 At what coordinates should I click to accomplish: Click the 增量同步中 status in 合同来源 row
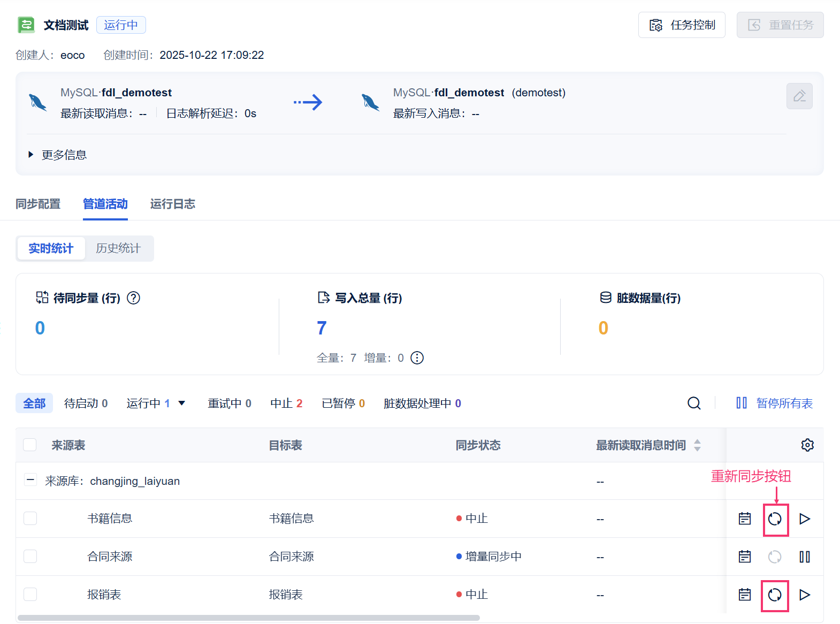tap(488, 557)
